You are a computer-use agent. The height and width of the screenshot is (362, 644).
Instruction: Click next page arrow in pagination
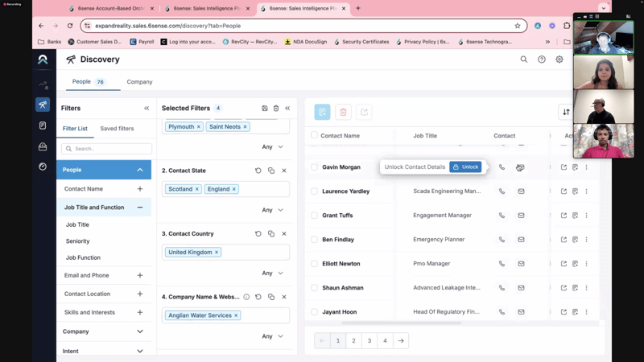401,340
